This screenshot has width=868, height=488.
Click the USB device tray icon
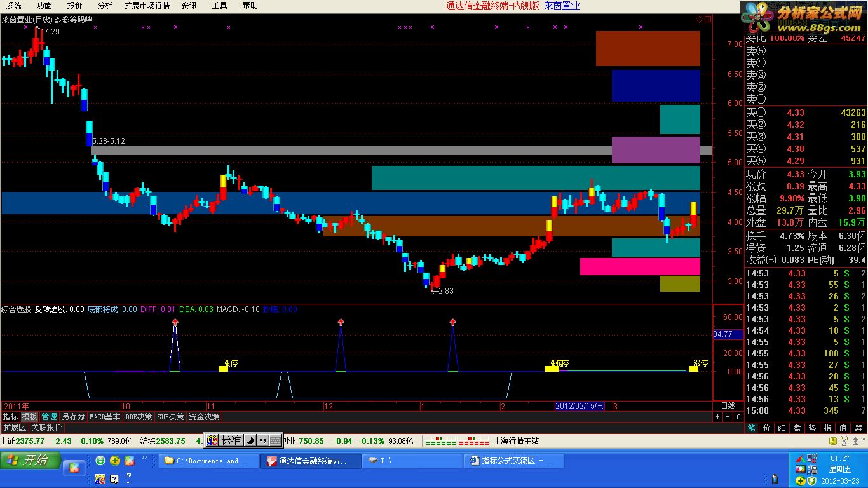pyautogui.click(x=775, y=479)
